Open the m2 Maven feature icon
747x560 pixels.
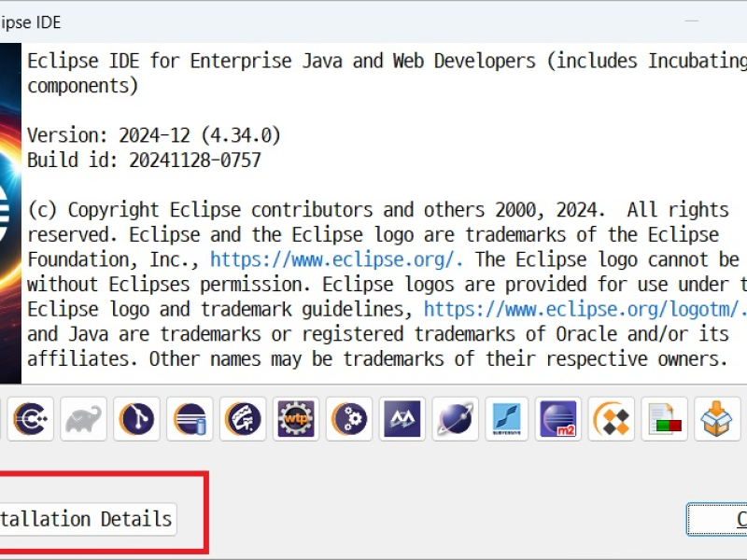[558, 419]
